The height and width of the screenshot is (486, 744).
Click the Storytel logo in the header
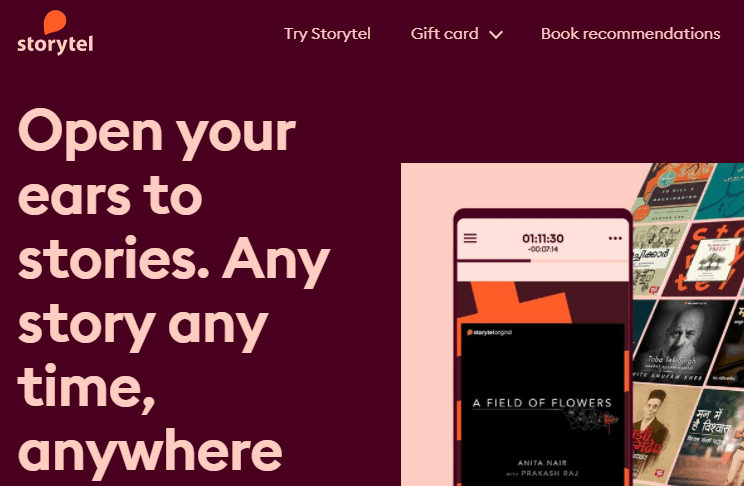(x=55, y=33)
